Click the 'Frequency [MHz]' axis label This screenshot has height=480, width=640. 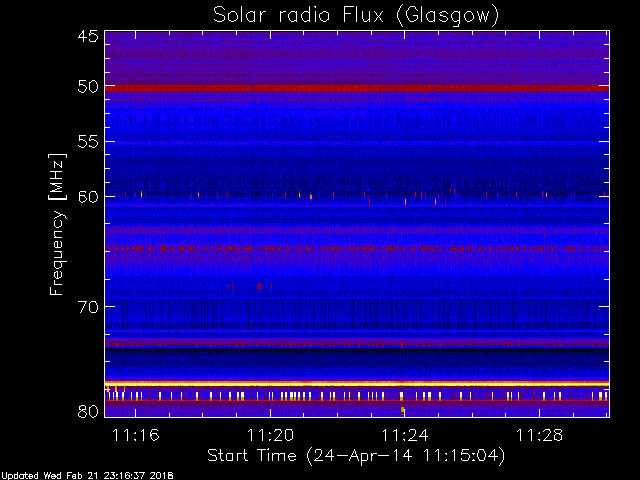click(x=57, y=224)
